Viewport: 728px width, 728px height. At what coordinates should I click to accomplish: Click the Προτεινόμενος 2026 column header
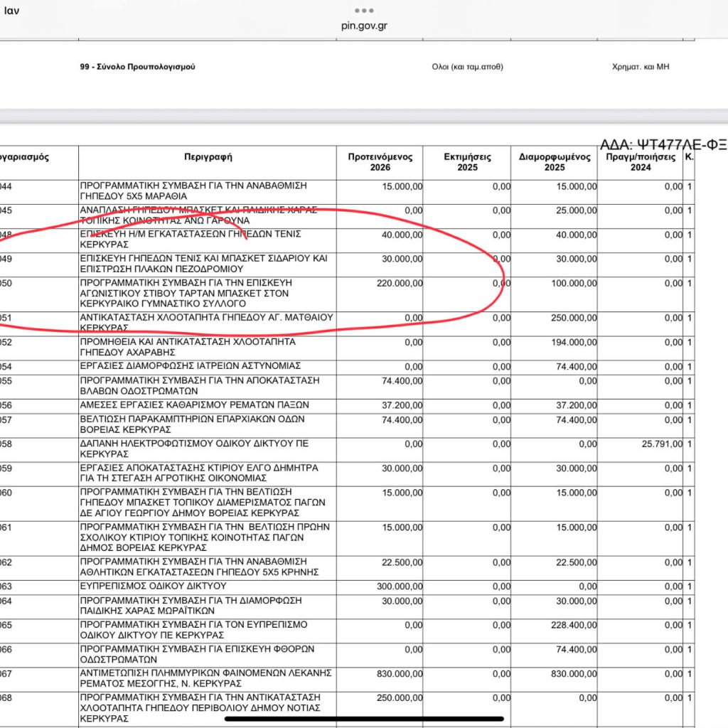(380, 162)
